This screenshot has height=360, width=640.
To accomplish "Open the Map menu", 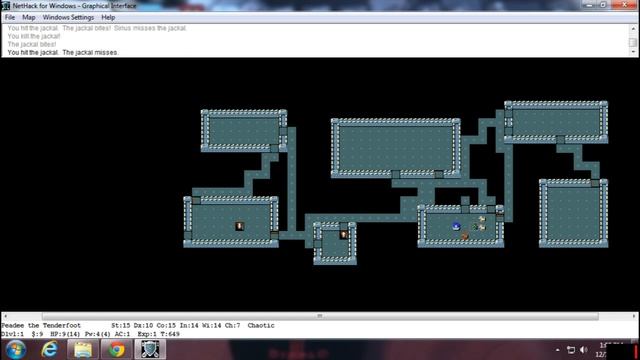I will point(29,18).
